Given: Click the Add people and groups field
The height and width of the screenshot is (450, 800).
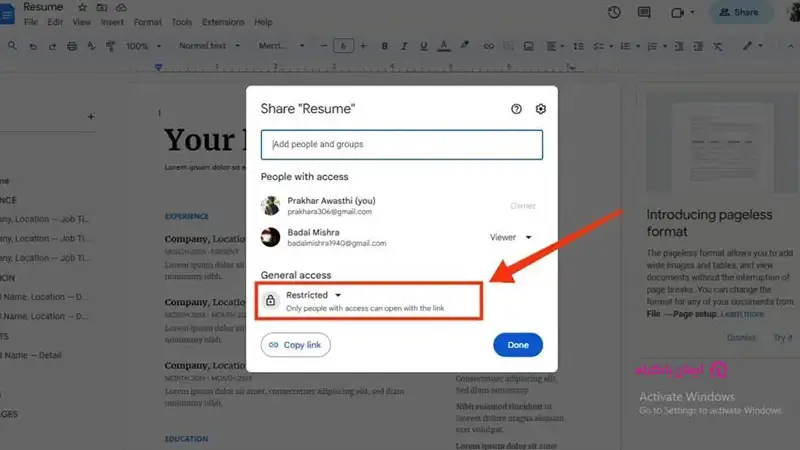Looking at the screenshot, I should point(401,144).
